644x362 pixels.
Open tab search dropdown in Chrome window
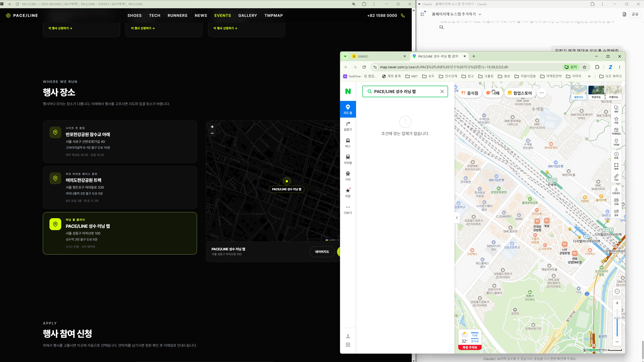(345, 56)
